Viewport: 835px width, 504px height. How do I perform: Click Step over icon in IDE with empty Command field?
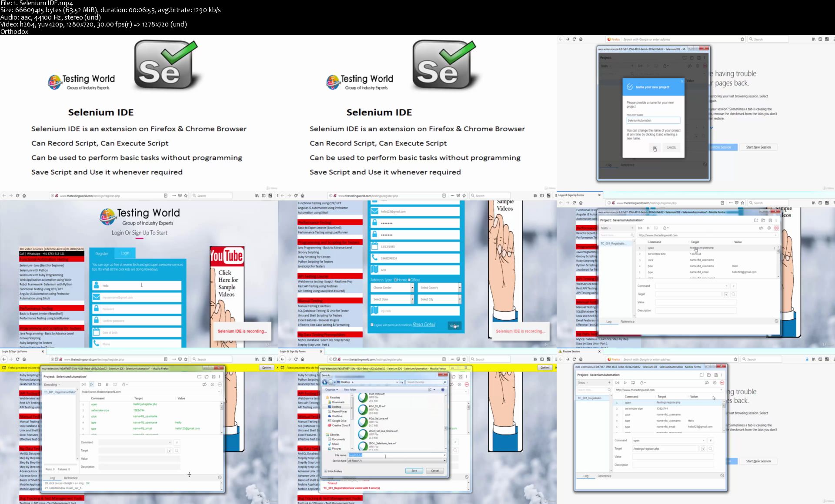tap(656, 228)
